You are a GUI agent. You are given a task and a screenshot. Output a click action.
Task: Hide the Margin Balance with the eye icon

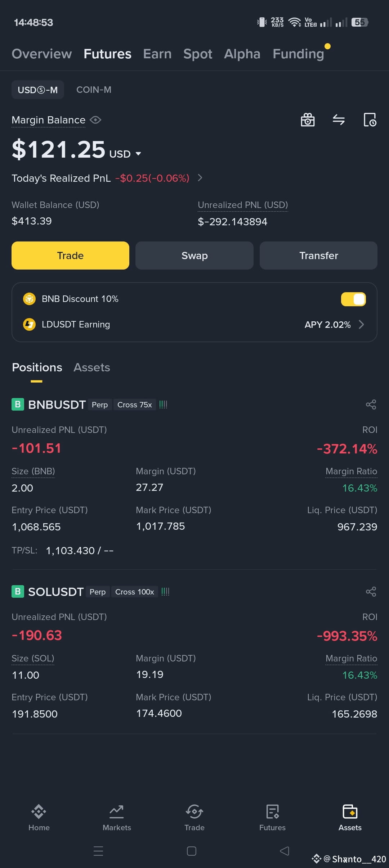point(95,120)
